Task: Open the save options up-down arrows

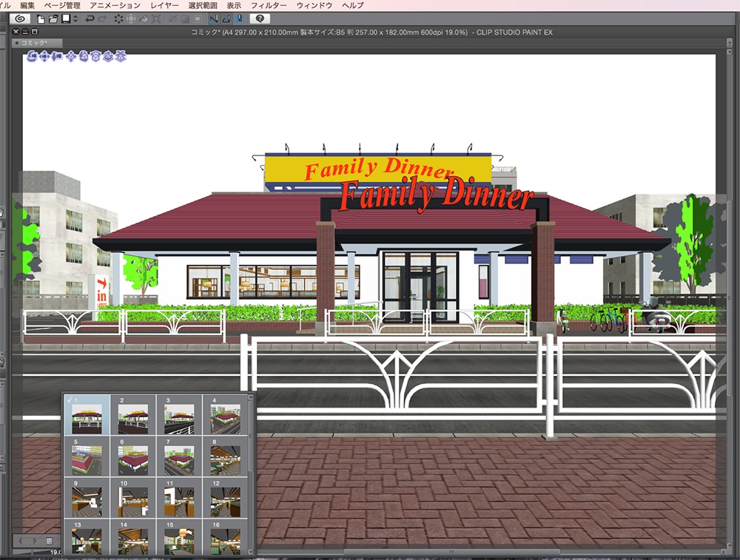Action: (75, 19)
